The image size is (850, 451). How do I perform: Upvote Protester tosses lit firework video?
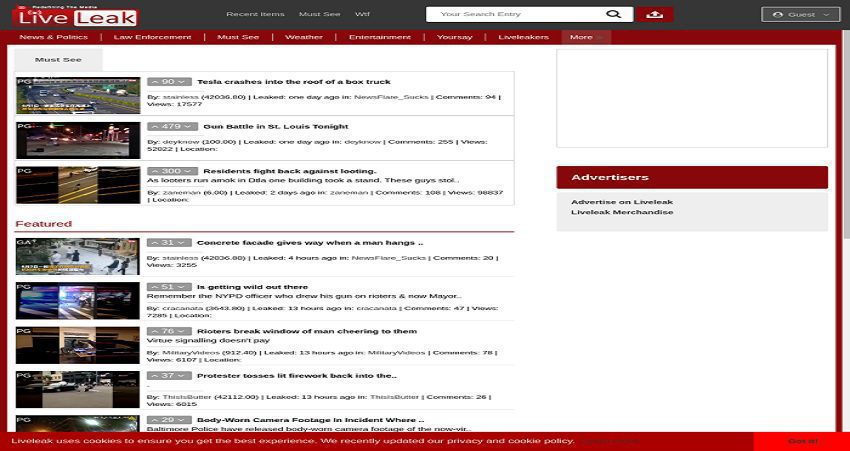click(x=154, y=376)
